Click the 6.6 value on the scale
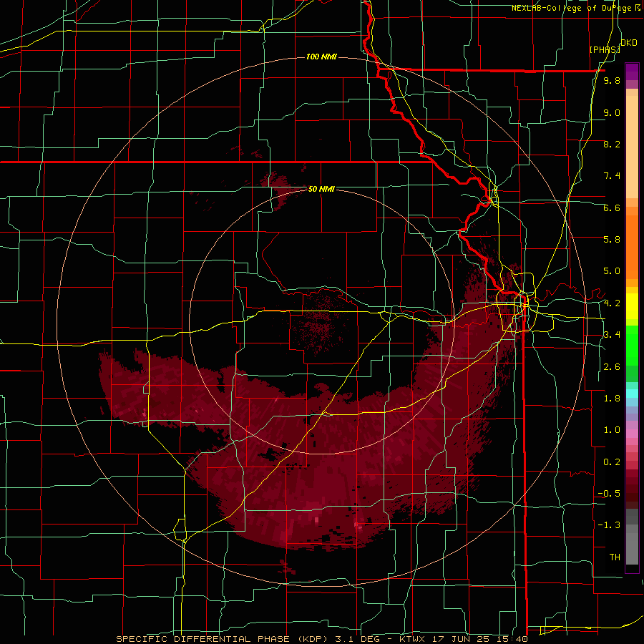 coord(612,208)
